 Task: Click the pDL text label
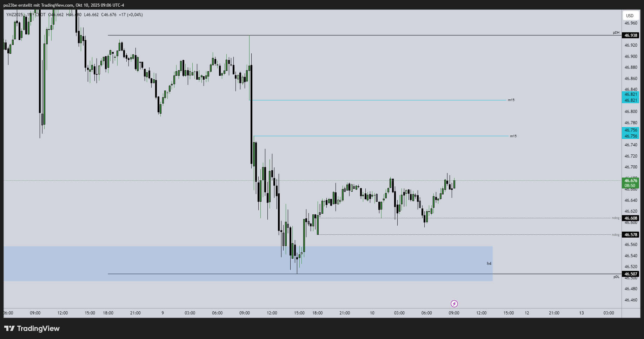click(x=616, y=277)
